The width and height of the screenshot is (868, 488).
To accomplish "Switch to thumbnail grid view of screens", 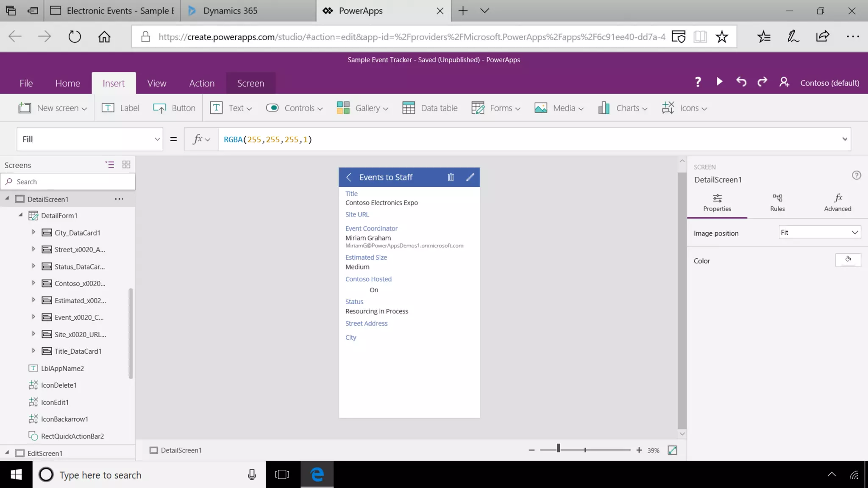I will [x=126, y=165].
